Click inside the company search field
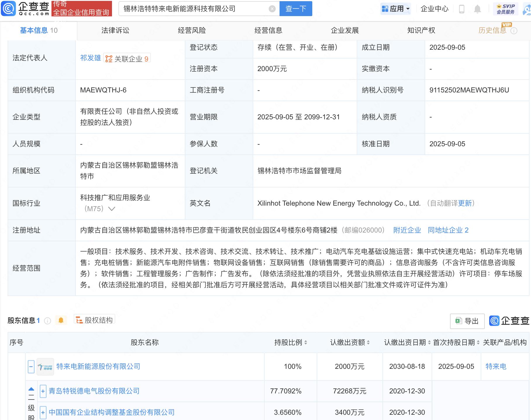Viewport: 531px width, 420px height. pyautogui.click(x=194, y=9)
